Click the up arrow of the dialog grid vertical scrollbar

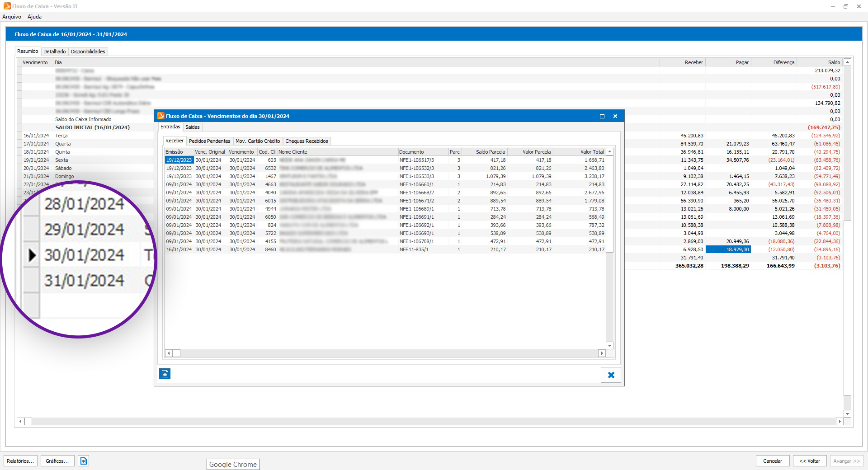(609, 152)
